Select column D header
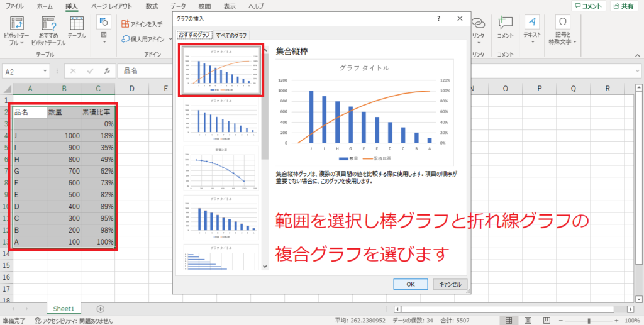The height and width of the screenshot is (325, 644). pyautogui.click(x=132, y=89)
